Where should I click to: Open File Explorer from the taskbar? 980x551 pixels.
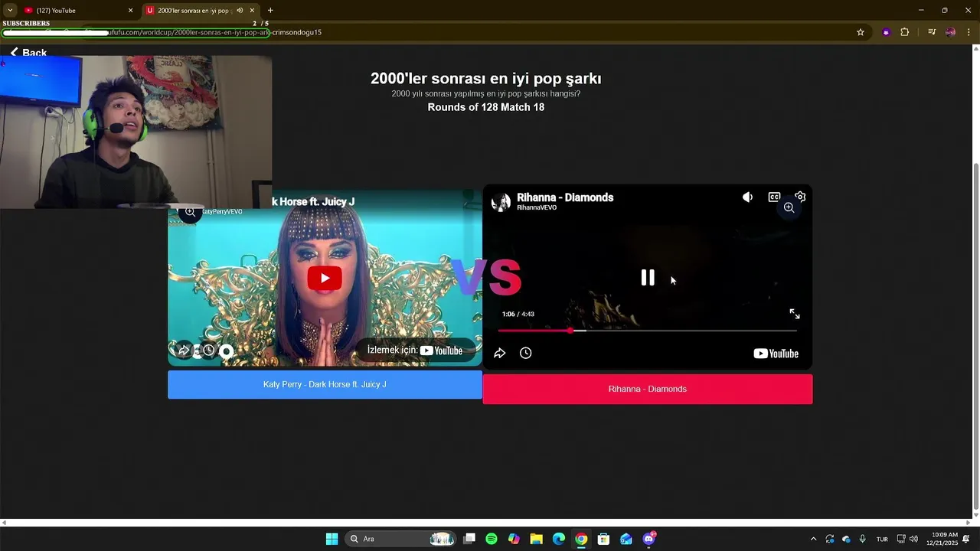pos(537,539)
